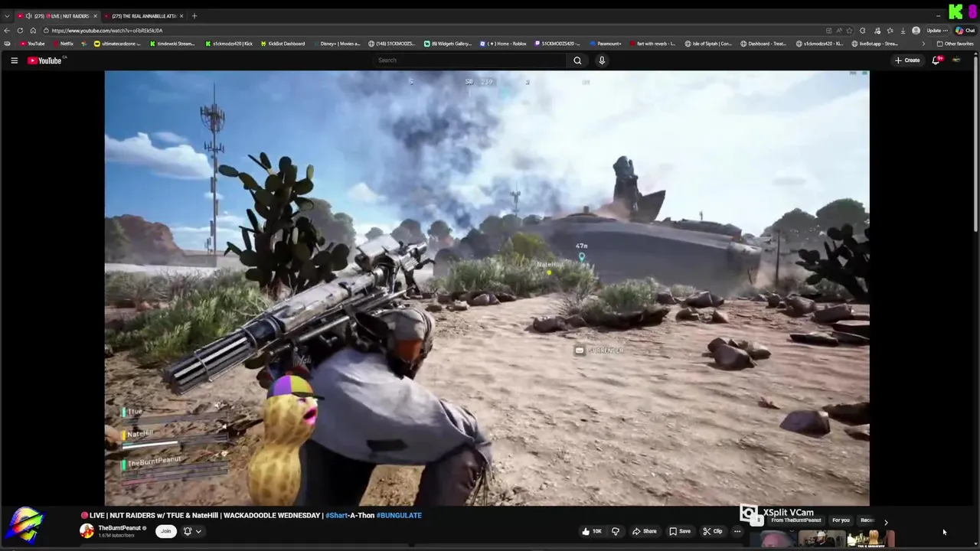Viewport: 980px width, 551px height.
Task: Open the fart with reverb bookmark
Action: (x=652, y=44)
